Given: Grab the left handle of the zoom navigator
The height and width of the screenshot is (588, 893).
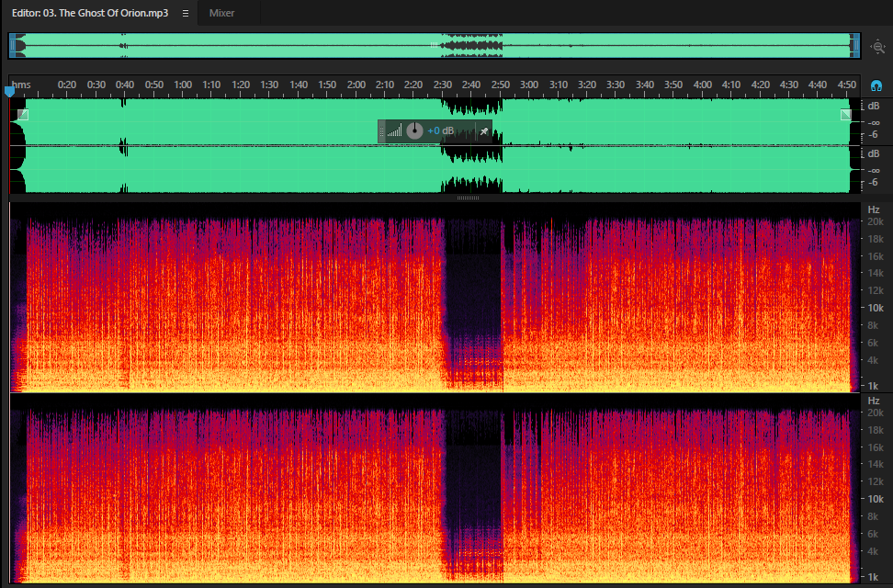Looking at the screenshot, I should (x=13, y=46).
